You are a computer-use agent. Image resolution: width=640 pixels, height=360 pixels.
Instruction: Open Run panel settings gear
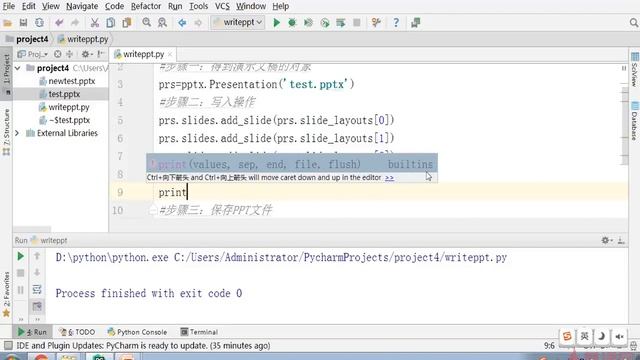606,240
